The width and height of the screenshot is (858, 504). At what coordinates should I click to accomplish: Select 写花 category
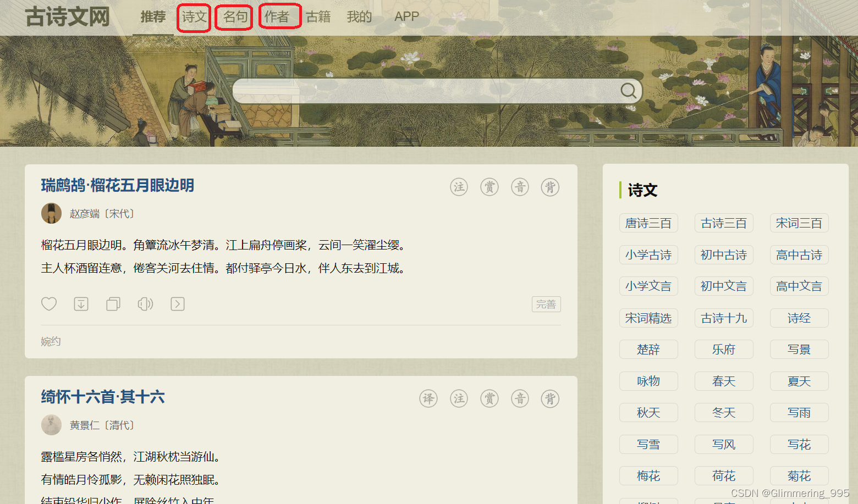(799, 445)
